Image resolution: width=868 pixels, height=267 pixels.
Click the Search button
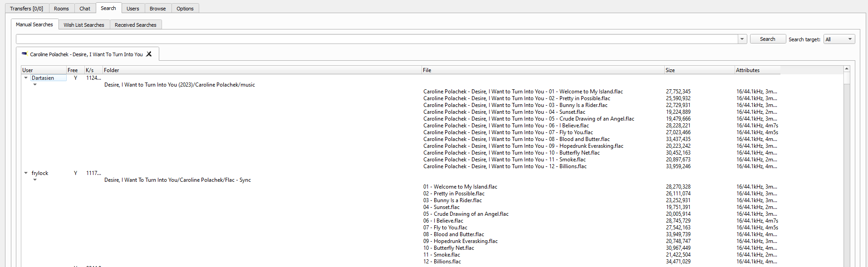pos(768,39)
